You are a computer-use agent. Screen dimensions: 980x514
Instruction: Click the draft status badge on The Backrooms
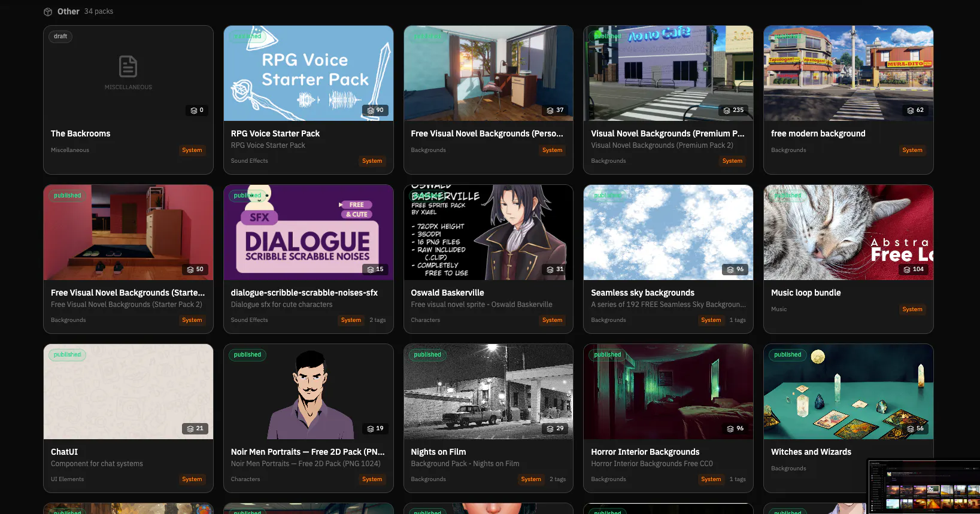coord(60,37)
